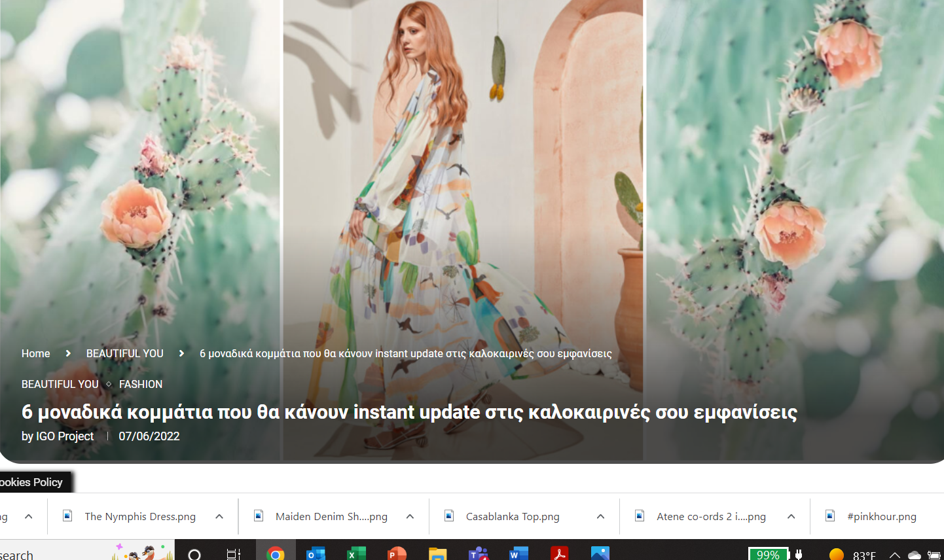944x560 pixels.
Task: Open Excel from the taskbar
Action: 356,553
